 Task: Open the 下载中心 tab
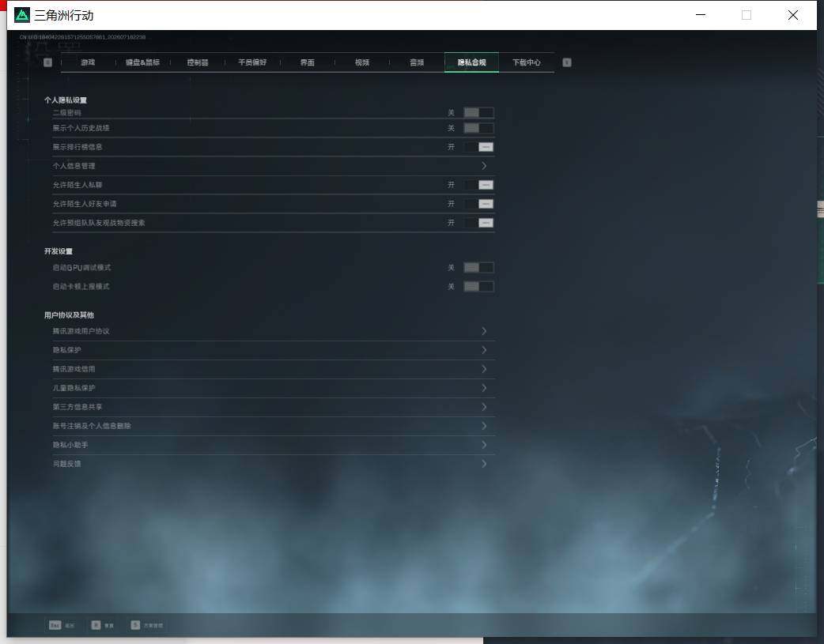[527, 62]
